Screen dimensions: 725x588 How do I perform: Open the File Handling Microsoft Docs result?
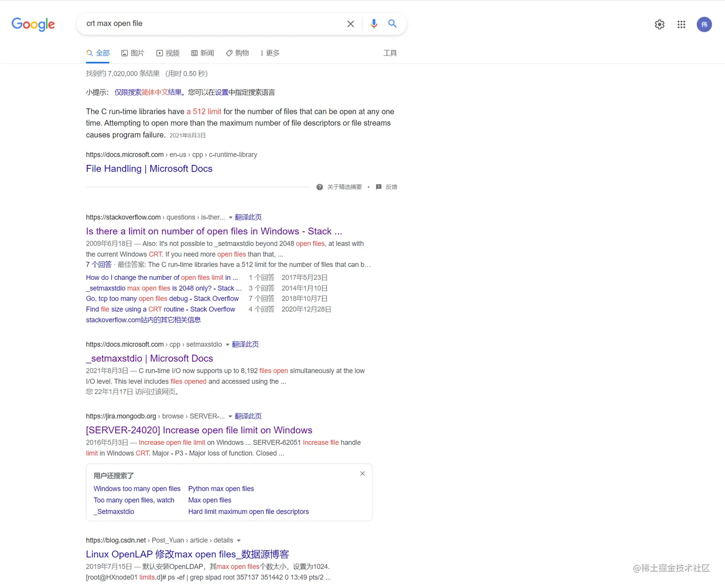pos(149,169)
